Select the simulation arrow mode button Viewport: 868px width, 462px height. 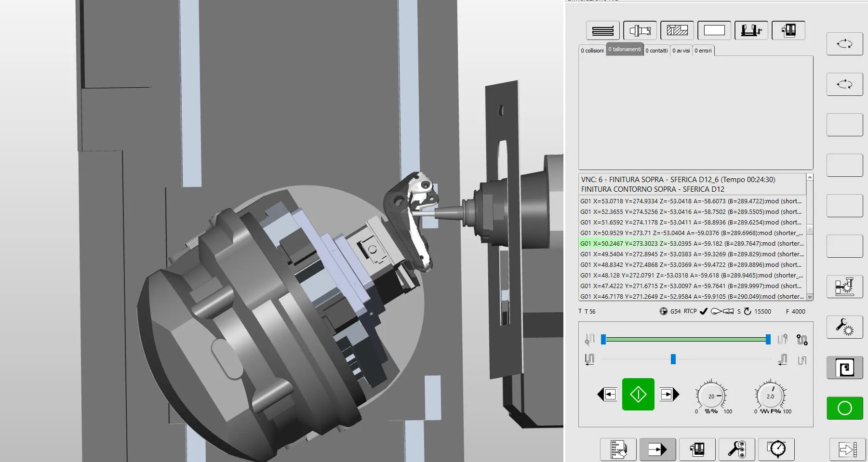(658, 449)
